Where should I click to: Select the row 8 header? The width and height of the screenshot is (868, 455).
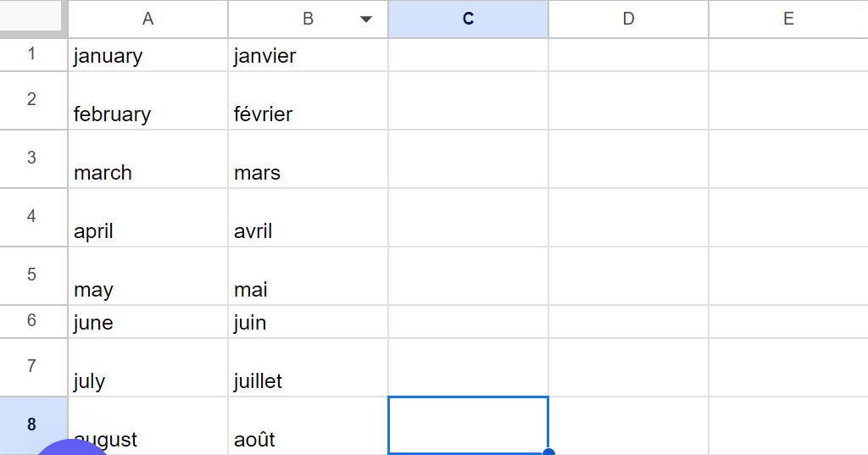[33, 425]
